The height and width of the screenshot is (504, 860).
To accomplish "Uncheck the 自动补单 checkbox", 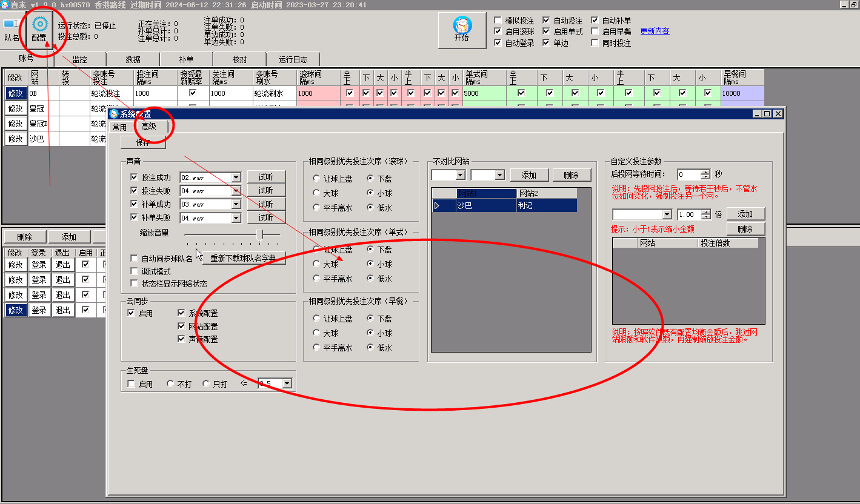I will (x=595, y=21).
